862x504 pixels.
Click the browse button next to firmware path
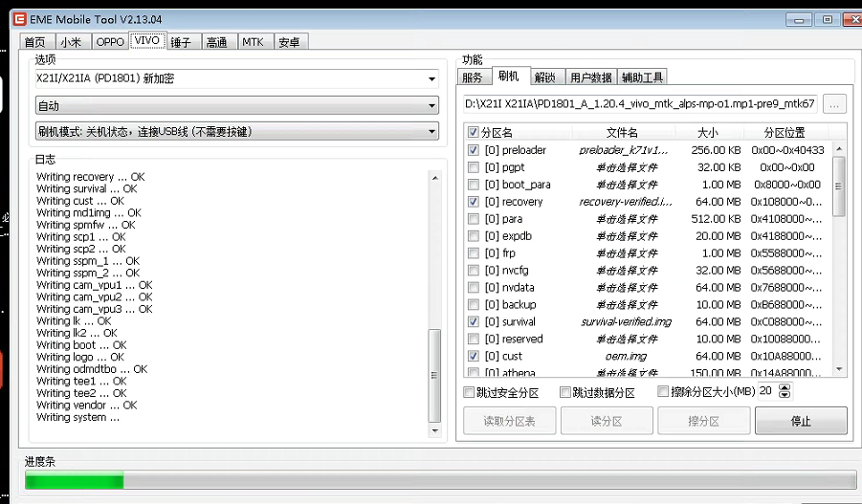coord(834,104)
